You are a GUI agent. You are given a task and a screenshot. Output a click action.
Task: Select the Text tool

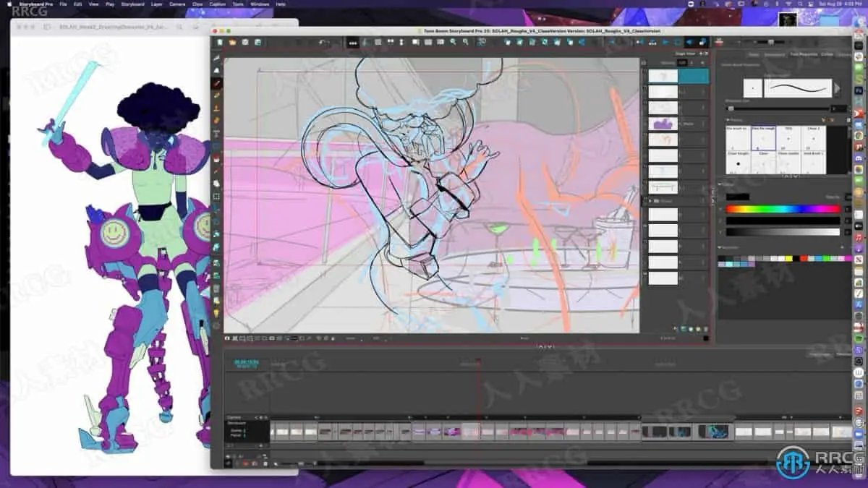pos(216,134)
